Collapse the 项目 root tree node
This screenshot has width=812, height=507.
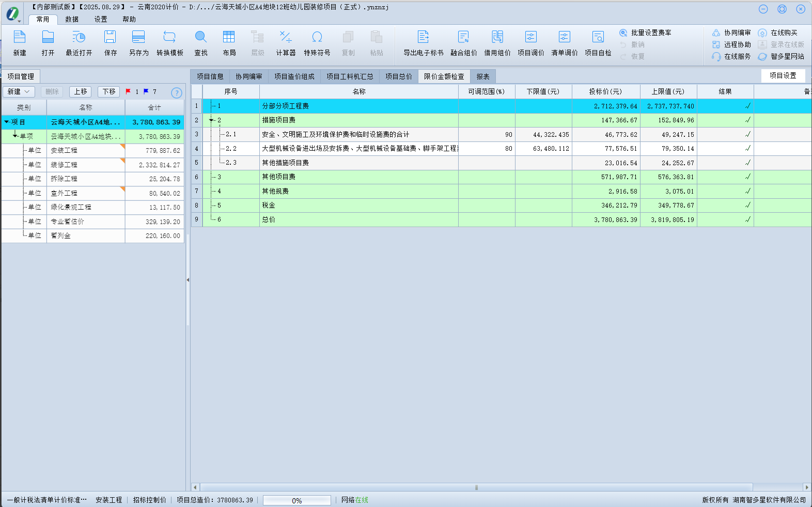click(x=6, y=122)
